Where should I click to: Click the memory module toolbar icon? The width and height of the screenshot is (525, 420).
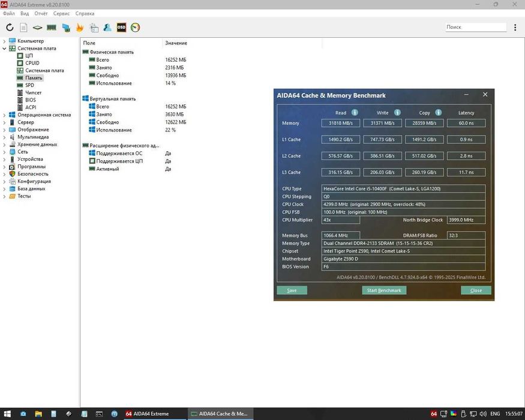51,28
